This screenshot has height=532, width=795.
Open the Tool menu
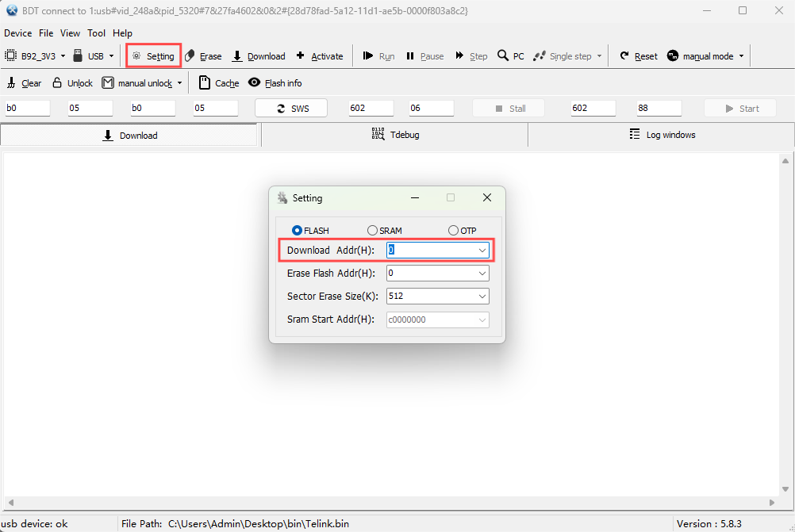(96, 33)
